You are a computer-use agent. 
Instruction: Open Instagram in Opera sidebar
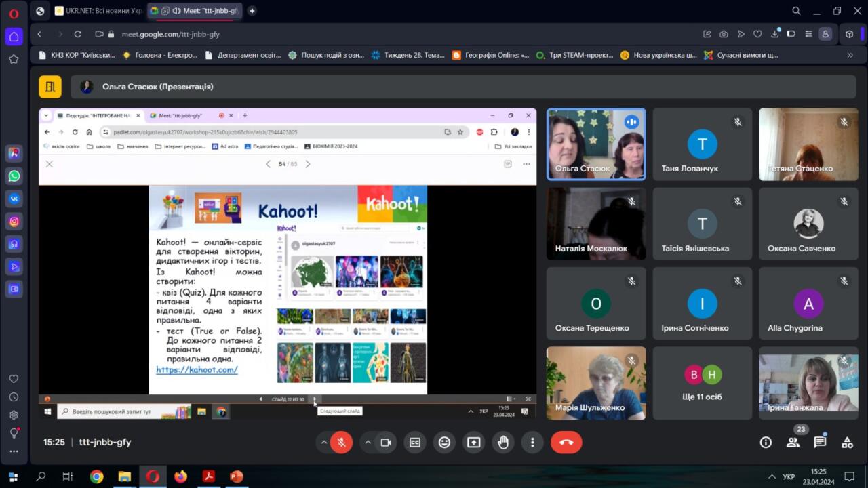(x=14, y=221)
